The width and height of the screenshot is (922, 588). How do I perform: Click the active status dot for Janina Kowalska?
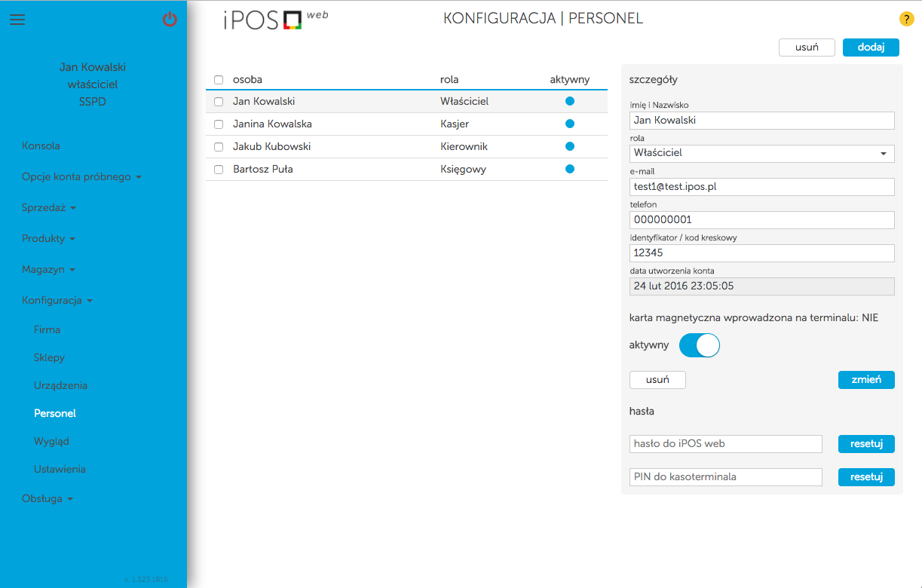coord(570,124)
